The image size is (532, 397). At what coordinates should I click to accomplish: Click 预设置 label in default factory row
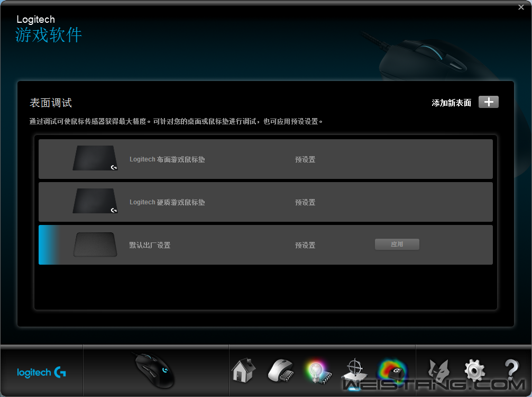coord(305,245)
